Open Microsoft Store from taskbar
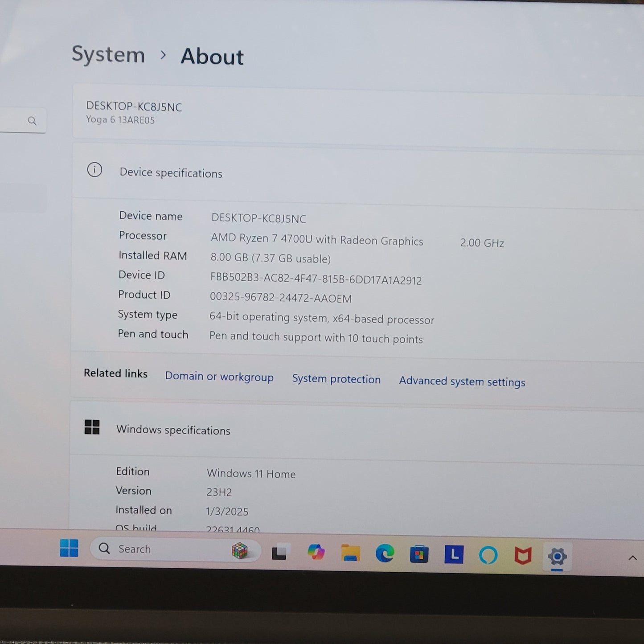644x644 pixels. tap(419, 554)
